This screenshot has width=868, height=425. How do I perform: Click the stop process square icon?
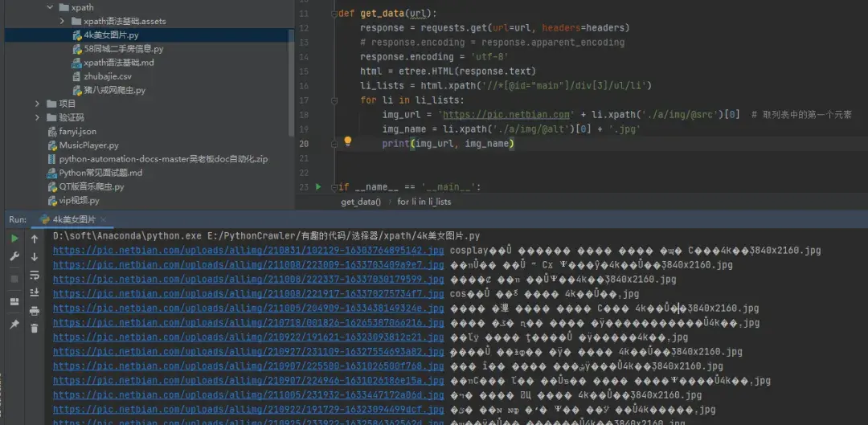pyautogui.click(x=15, y=278)
